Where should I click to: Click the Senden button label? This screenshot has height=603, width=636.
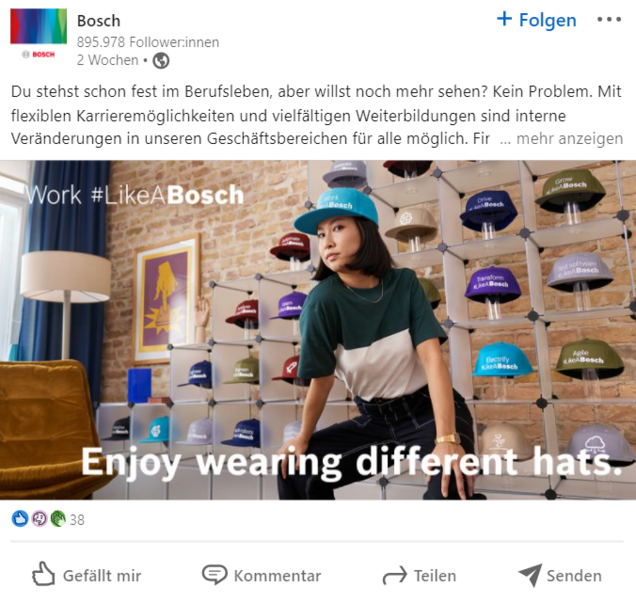[574, 576]
